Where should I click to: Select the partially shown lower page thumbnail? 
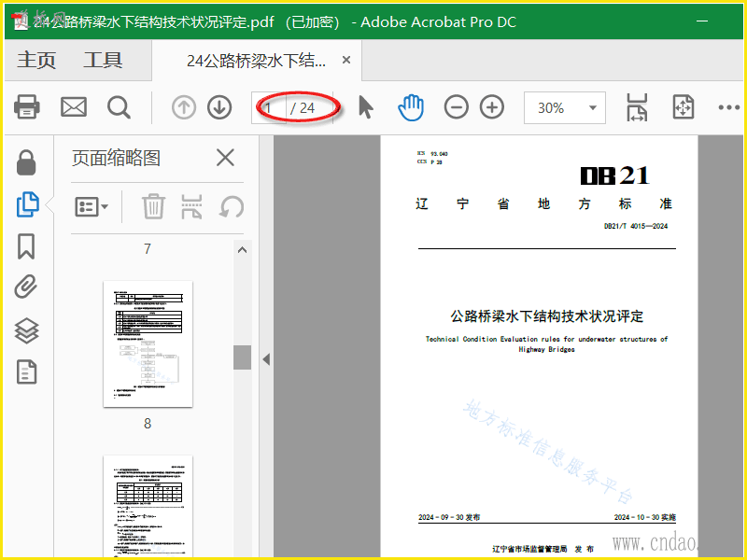pos(148,506)
